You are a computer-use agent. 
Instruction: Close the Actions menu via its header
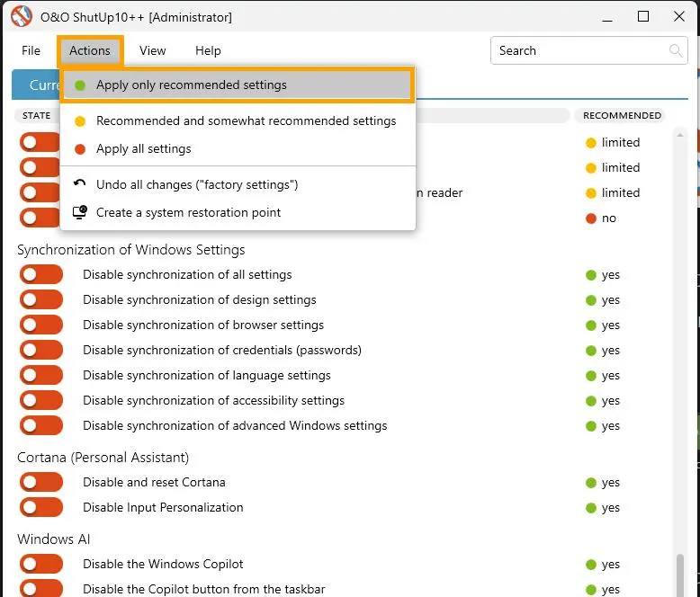click(x=90, y=50)
